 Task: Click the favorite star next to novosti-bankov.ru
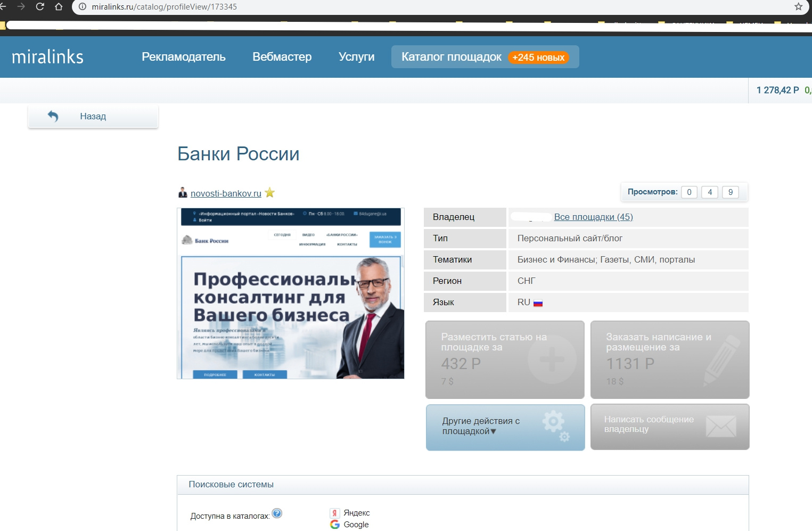tap(270, 192)
